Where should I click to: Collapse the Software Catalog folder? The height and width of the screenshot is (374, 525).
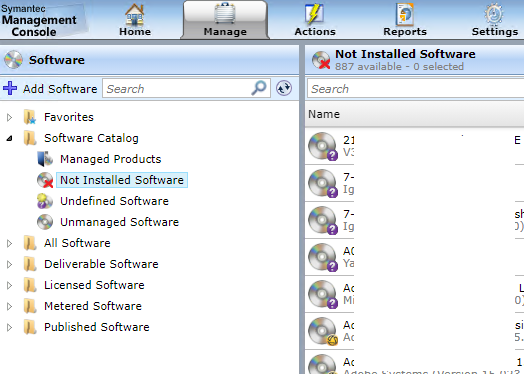tap(9, 138)
